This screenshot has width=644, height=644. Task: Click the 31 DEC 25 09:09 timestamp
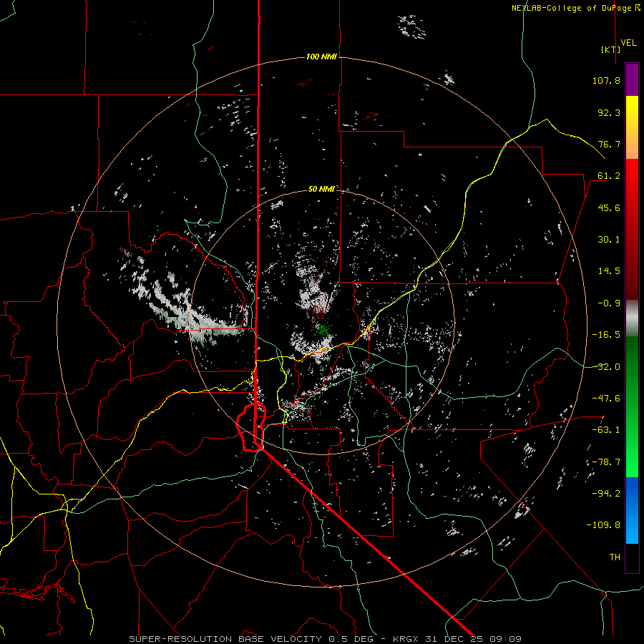[472, 639]
